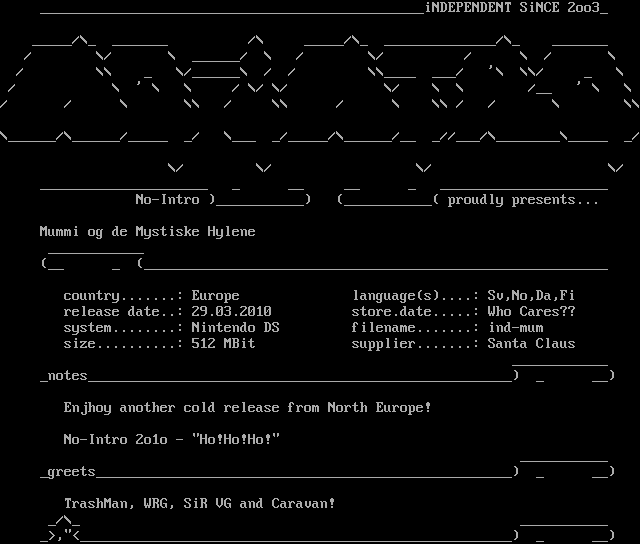Image resolution: width=640 pixels, height=544 pixels.
Task: Click the size value '512 MBit'
Action: coord(223,343)
